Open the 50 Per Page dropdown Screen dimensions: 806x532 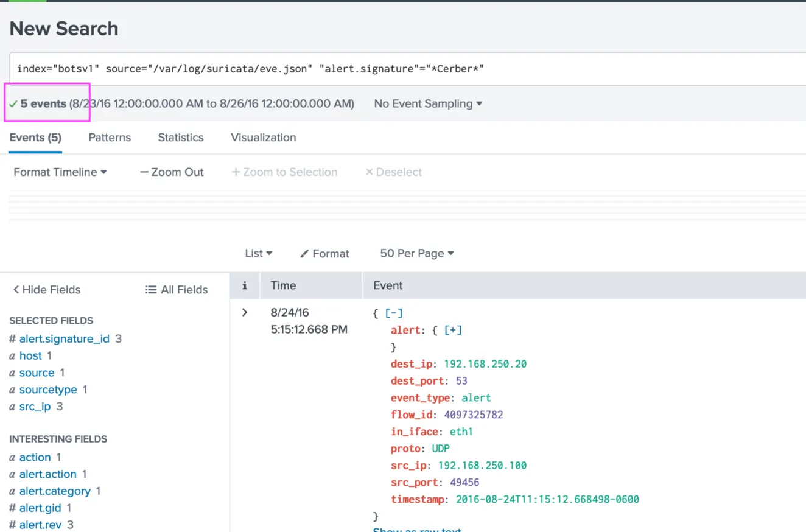click(417, 253)
